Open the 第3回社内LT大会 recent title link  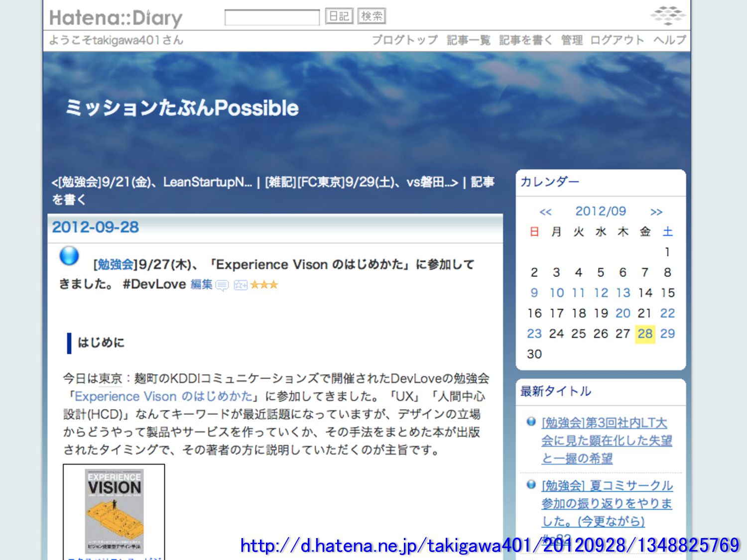click(607, 441)
